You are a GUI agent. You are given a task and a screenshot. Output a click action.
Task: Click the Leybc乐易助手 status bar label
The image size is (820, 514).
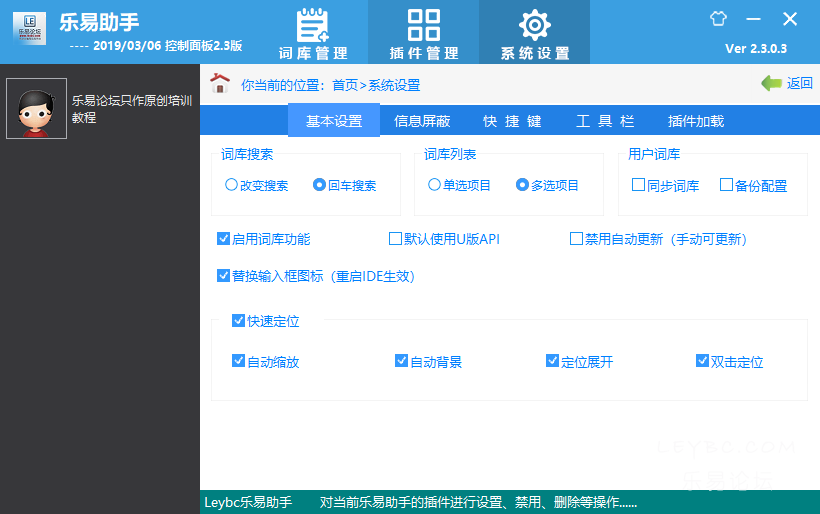click(x=248, y=502)
